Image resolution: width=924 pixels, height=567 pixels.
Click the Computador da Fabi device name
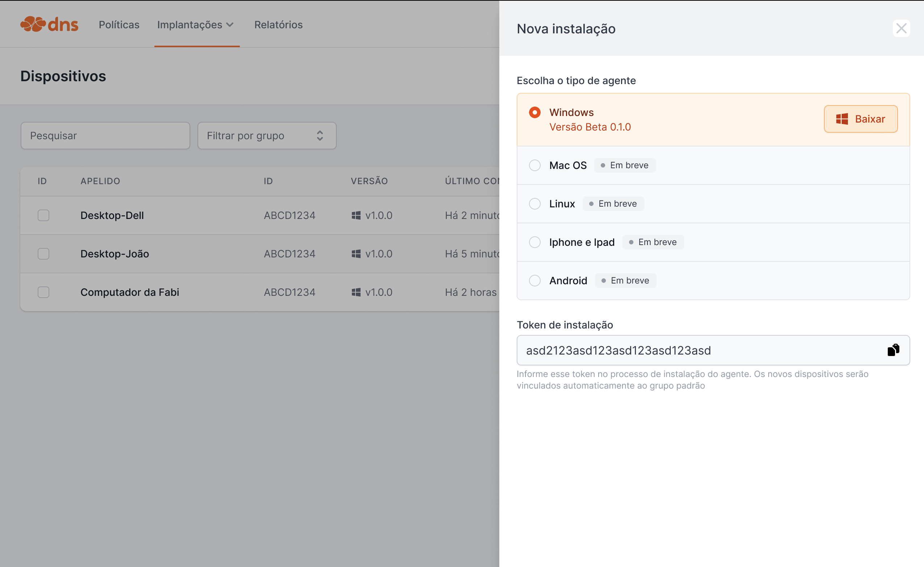tap(130, 292)
